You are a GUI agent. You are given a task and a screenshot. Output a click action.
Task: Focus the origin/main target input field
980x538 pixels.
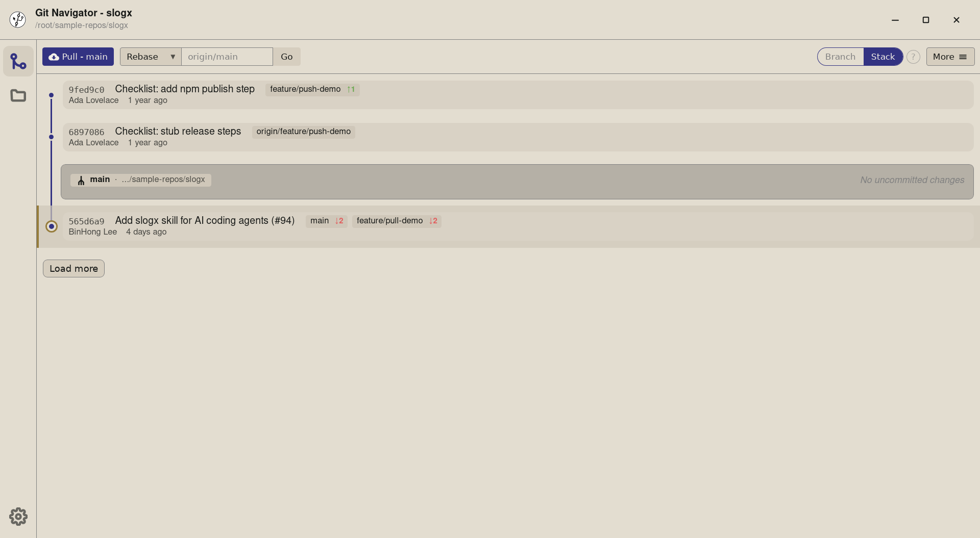pyautogui.click(x=227, y=57)
